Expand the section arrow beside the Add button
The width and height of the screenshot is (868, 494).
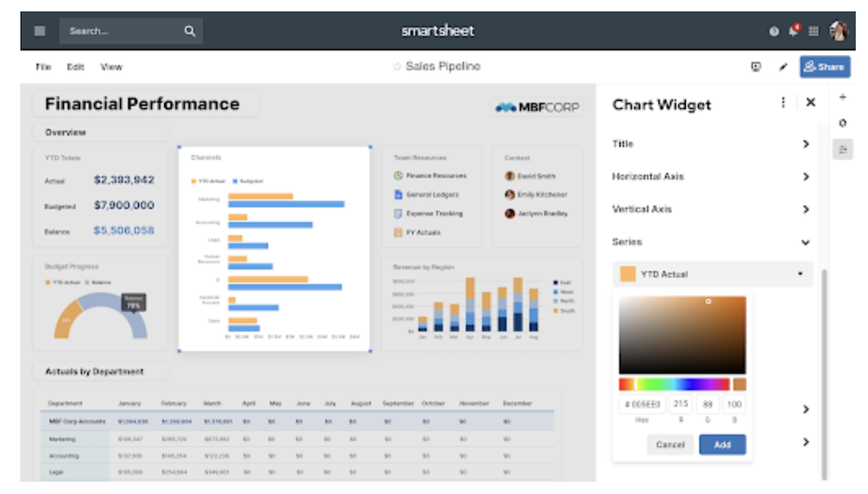[x=806, y=442]
